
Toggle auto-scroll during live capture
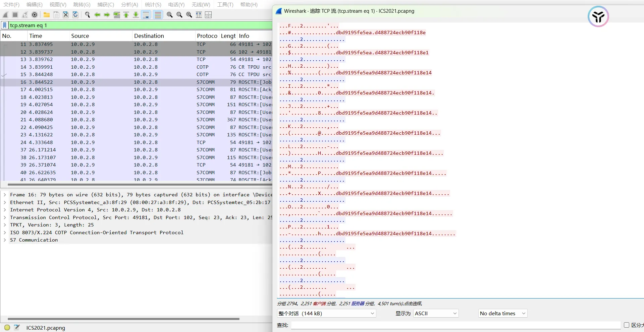tap(146, 15)
